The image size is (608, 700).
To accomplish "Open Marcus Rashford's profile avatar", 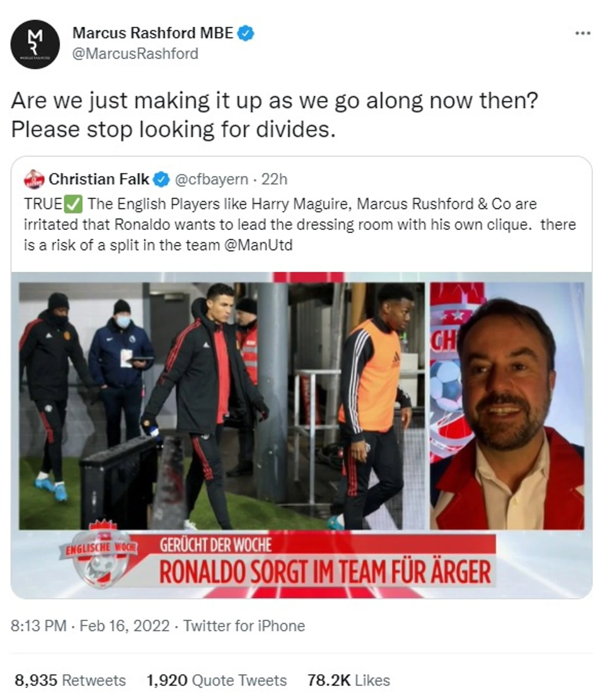I will pos(35,44).
